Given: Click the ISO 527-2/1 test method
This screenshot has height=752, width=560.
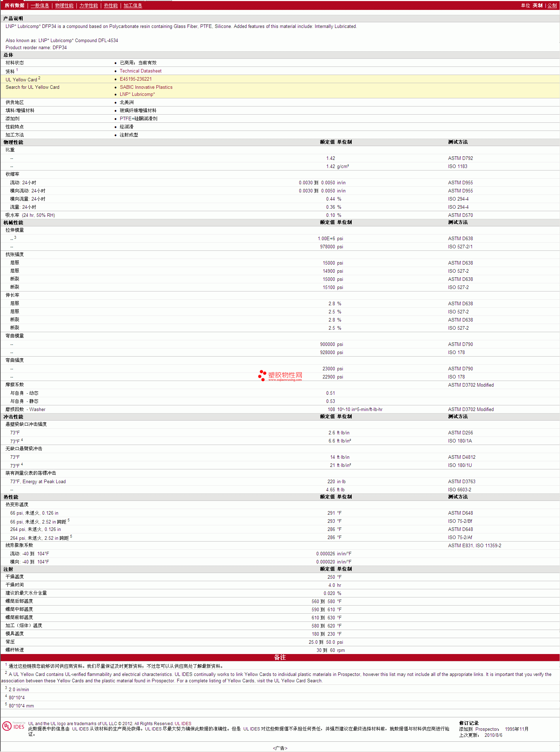Looking at the screenshot, I should (x=460, y=247).
